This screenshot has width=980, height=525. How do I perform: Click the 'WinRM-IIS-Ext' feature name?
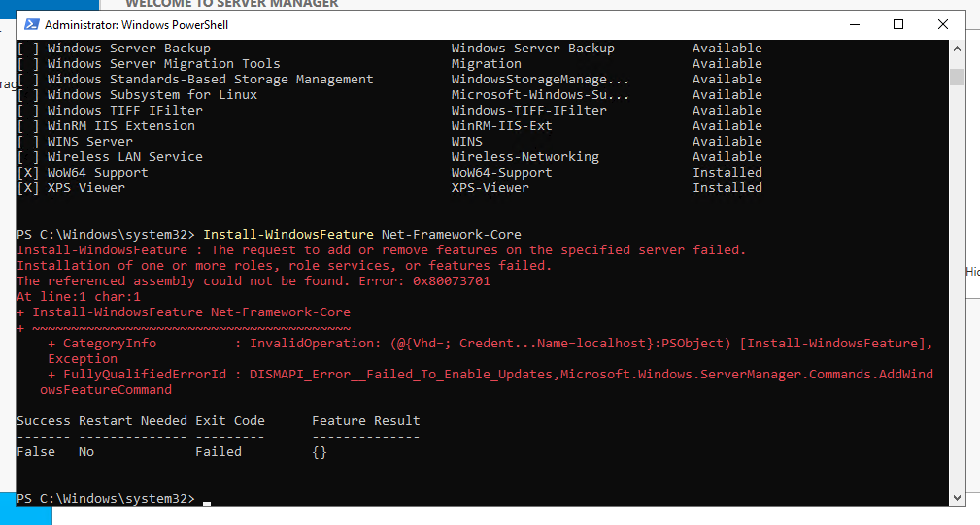click(x=502, y=126)
